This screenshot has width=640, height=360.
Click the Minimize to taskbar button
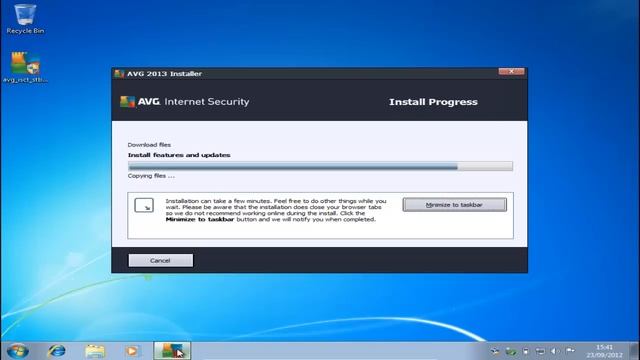[454, 205]
